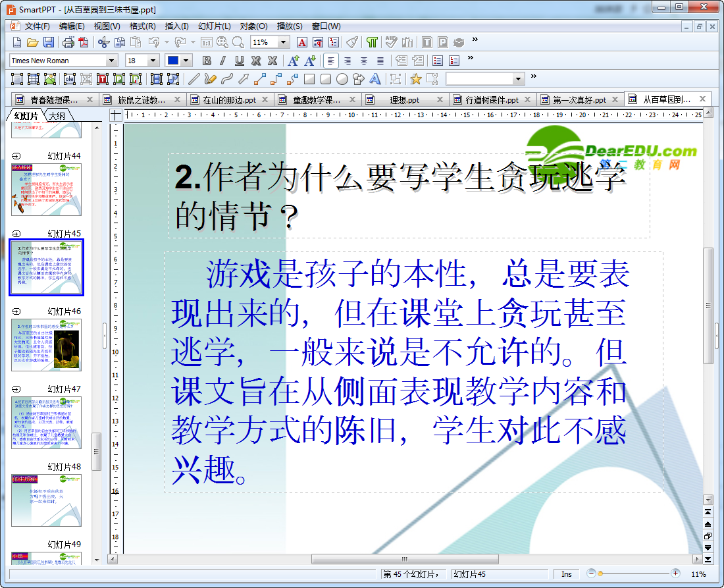Decrease font size with the A-down icon
The image size is (724, 588).
310,61
